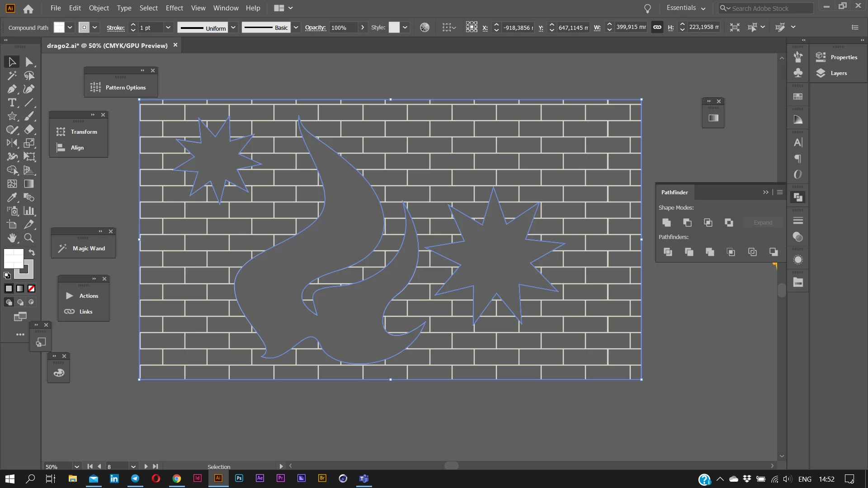868x488 pixels.
Task: Open the Essentials workspace dropdown
Action: (686, 8)
